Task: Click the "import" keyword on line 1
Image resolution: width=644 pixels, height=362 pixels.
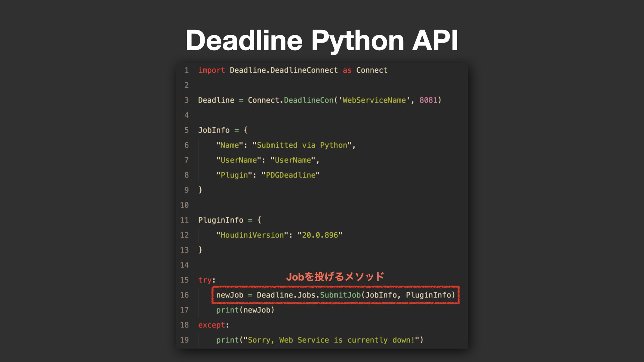Action: point(211,70)
